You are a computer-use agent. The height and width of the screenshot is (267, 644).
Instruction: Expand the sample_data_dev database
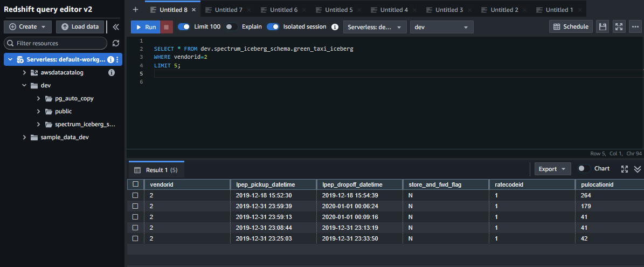pyautogui.click(x=25, y=137)
